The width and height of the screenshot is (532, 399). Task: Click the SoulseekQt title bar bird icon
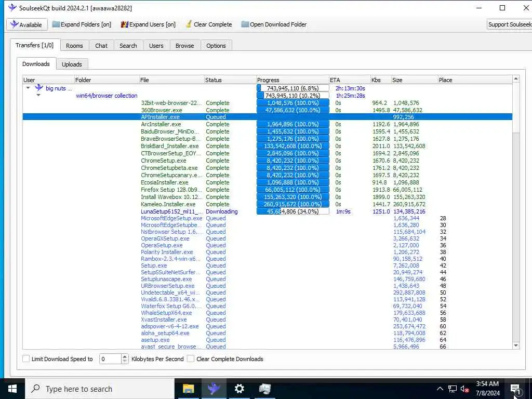coord(12,7)
